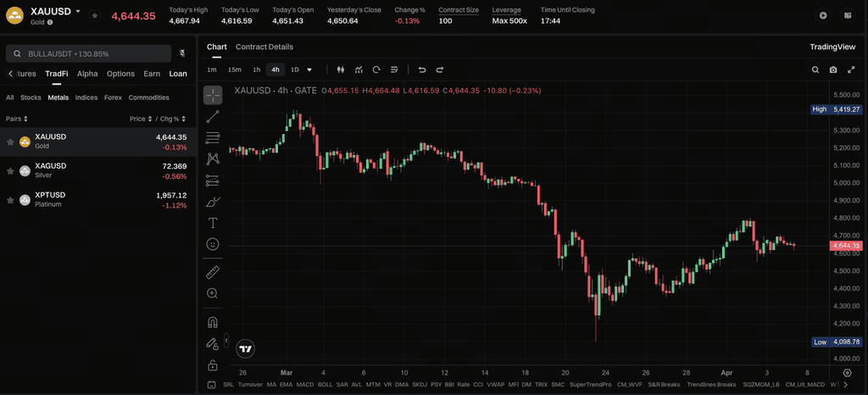Open the Contract Details tab
868x395 pixels.
click(264, 47)
